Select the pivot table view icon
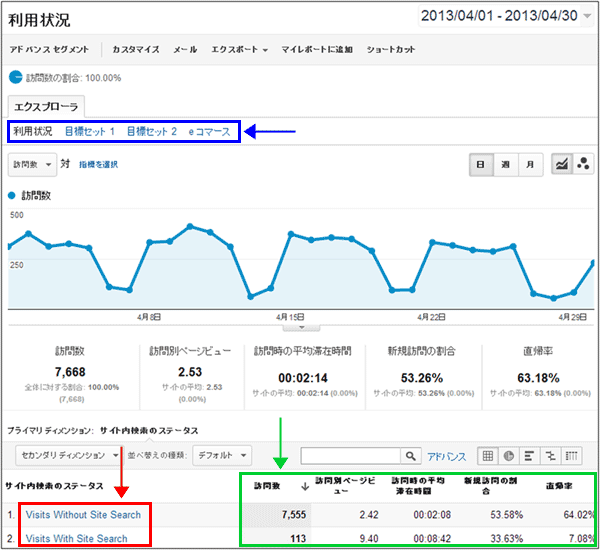This screenshot has width=600, height=550. click(573, 456)
